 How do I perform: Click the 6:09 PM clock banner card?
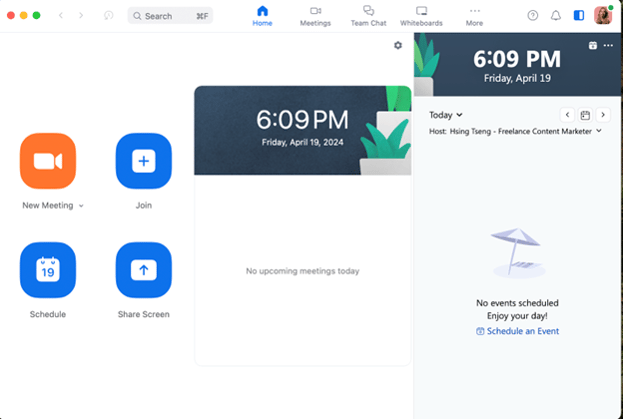[x=302, y=130]
